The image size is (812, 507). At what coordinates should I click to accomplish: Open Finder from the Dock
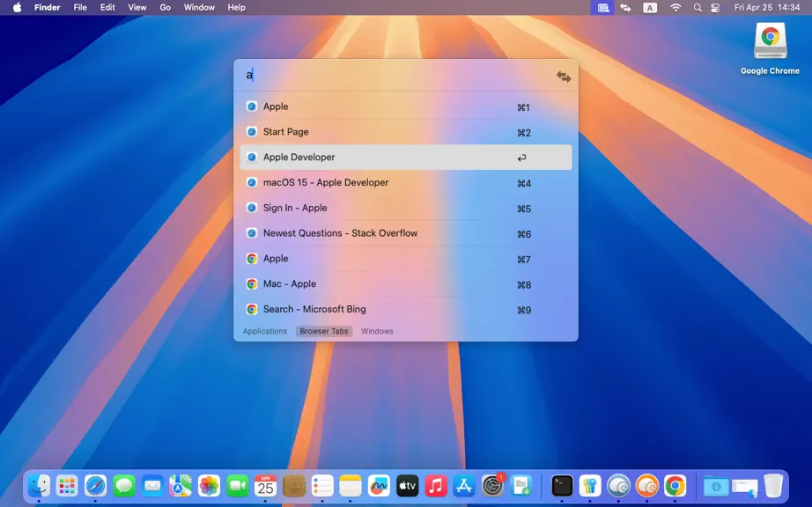click(40, 486)
